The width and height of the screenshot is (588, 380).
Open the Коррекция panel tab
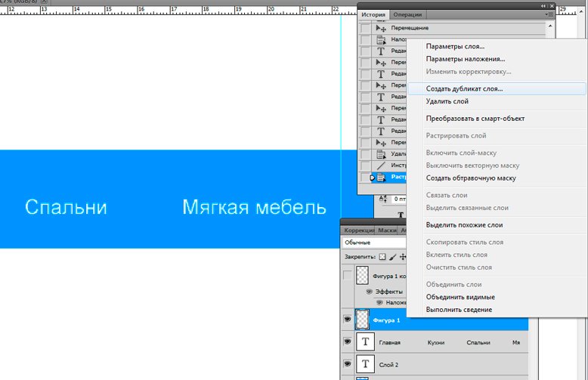[360, 230]
